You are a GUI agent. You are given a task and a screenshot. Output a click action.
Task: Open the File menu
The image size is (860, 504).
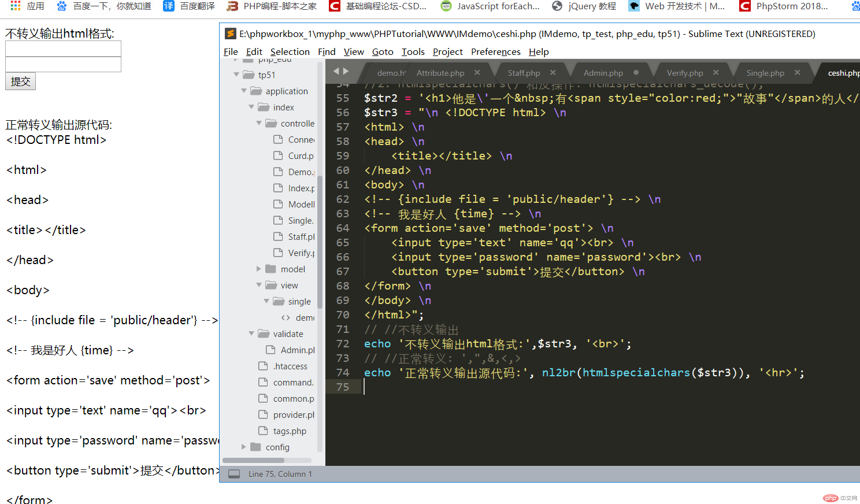coord(231,51)
